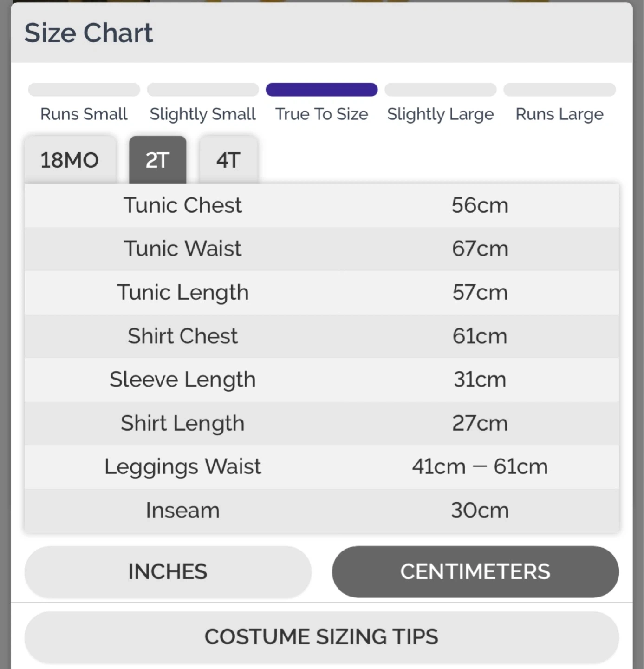This screenshot has height=669, width=644.
Task: Select the Tunic Waist 67cm value
Action: pyautogui.click(x=480, y=249)
